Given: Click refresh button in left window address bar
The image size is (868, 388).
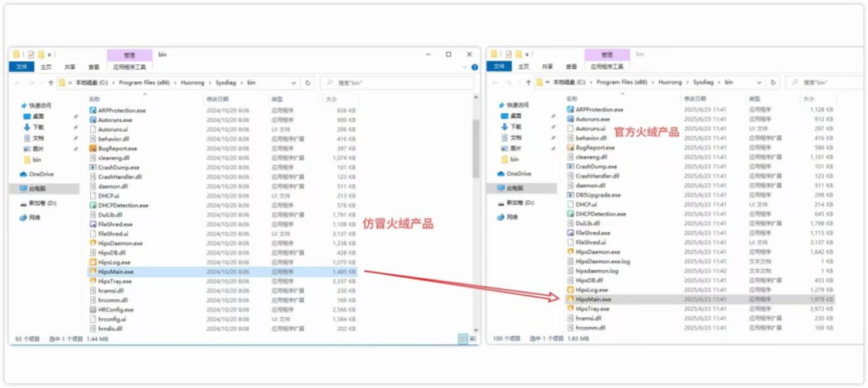Looking at the screenshot, I should pyautogui.click(x=308, y=83).
